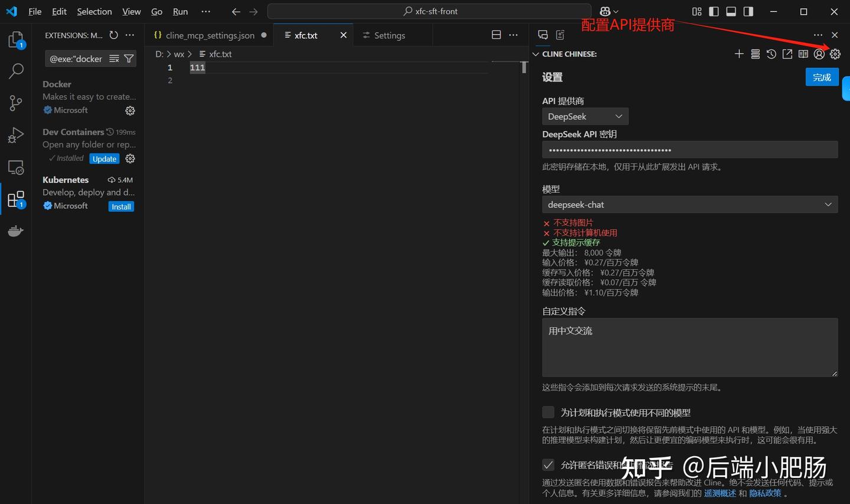
Task: Open editor more actions menu
Action: pos(514,35)
